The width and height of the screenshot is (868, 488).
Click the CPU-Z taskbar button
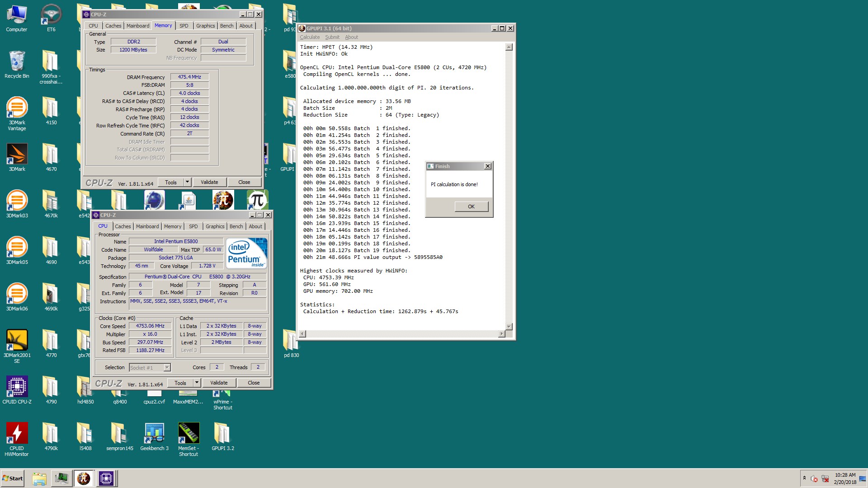(x=106, y=479)
